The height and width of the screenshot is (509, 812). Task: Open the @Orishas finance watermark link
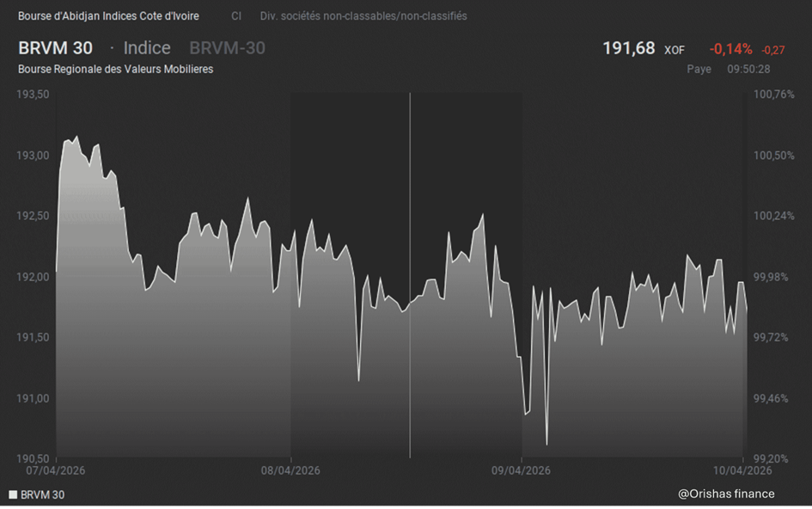coord(726,494)
